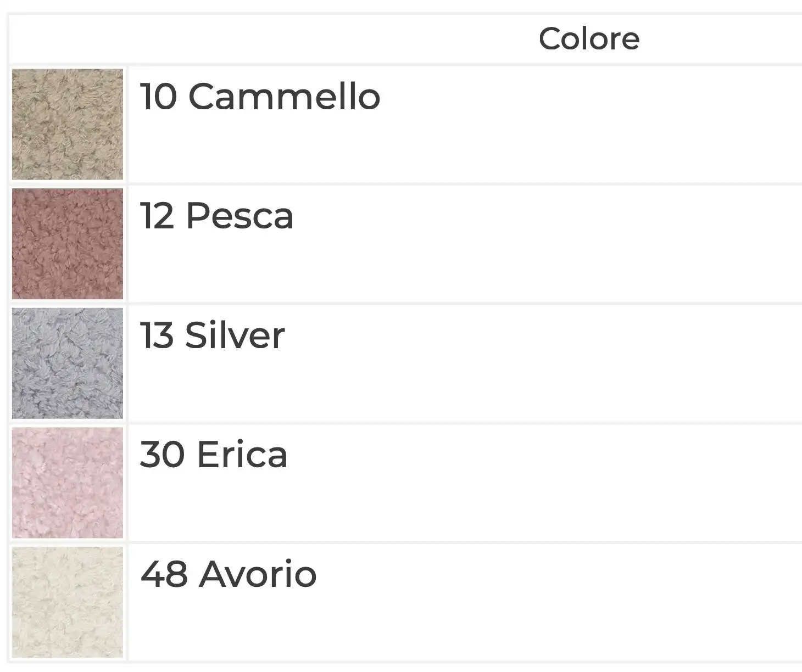
Task: Click the word Avorio
Action: [258, 574]
